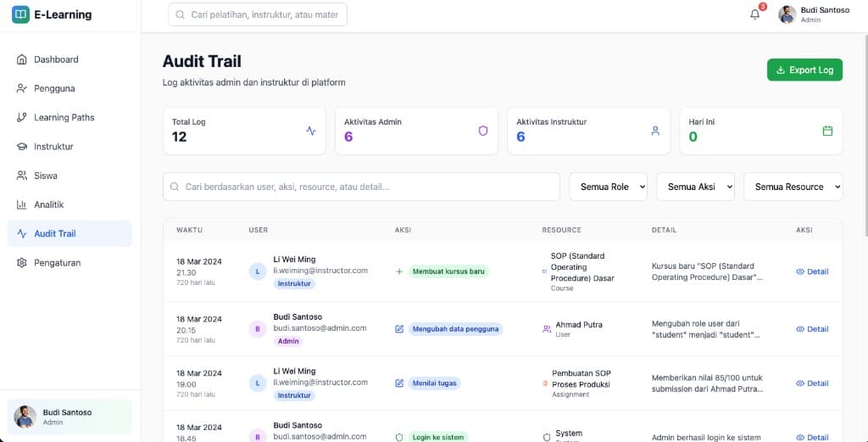View Detail for Login ke sistem row
Image resolution: width=868 pixels, height=442 pixels.
[x=812, y=438]
